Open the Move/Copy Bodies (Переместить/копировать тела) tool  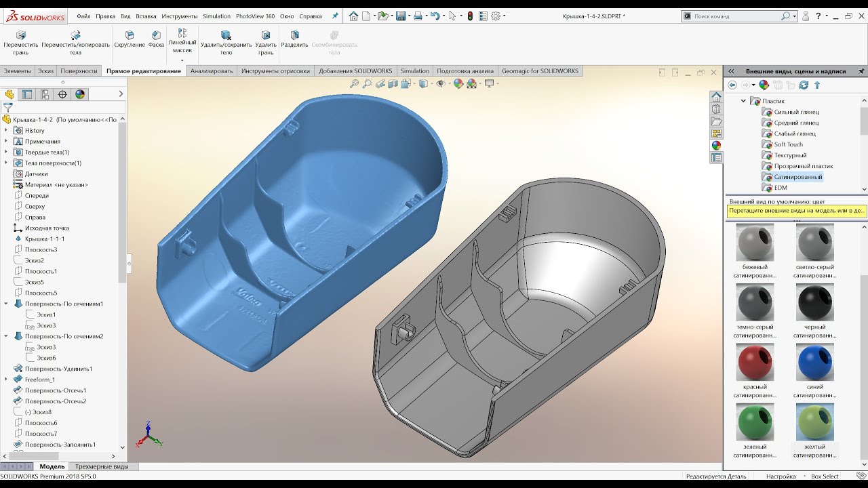(75, 42)
